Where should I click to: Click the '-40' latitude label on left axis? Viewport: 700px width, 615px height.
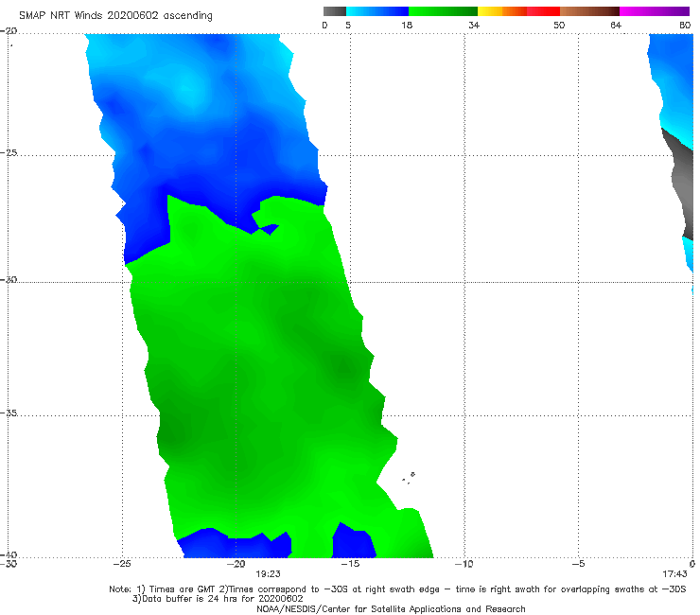click(x=9, y=554)
